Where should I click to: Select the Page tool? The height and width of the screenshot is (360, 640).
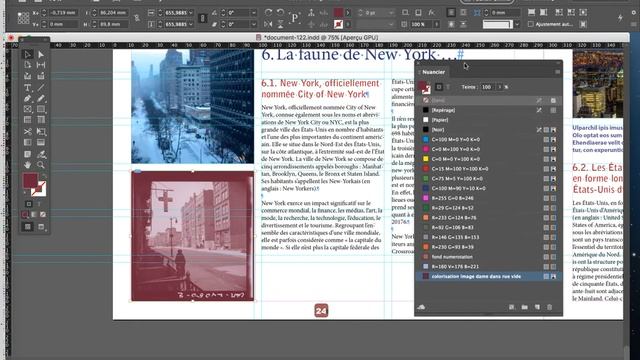click(x=28, y=65)
